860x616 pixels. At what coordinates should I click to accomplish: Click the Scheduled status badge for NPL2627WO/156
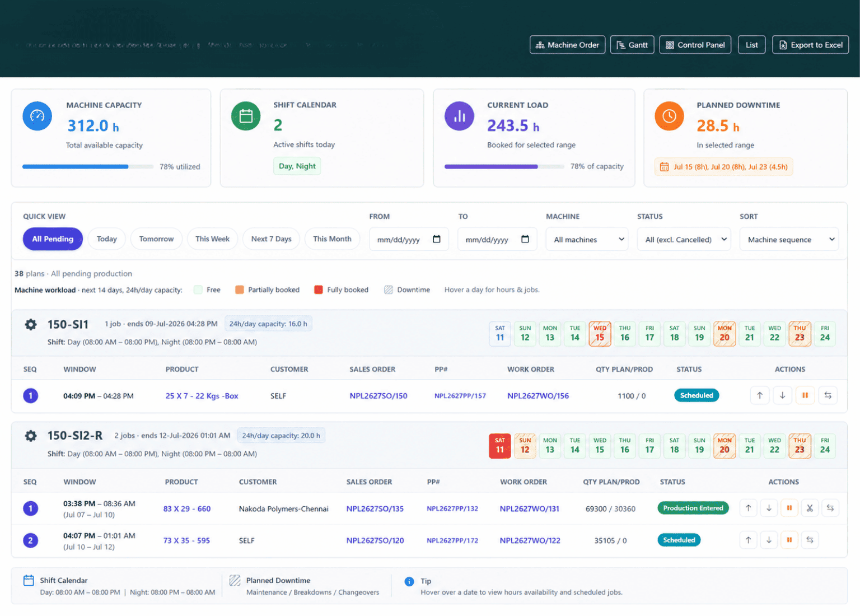coord(697,395)
